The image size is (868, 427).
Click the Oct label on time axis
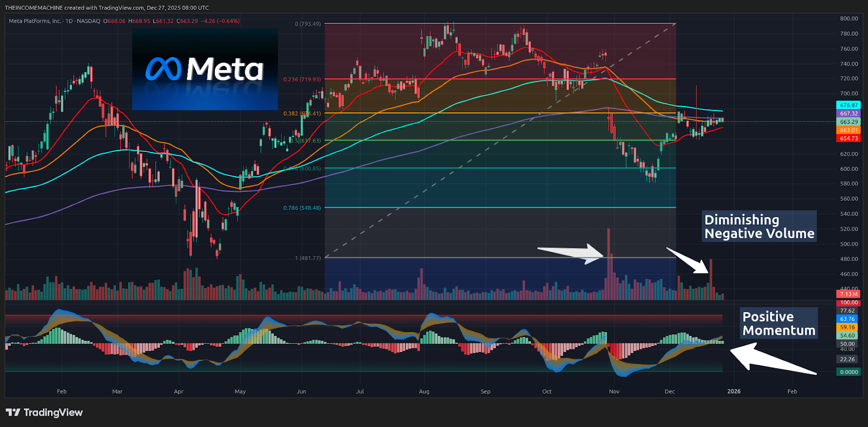[547, 391]
